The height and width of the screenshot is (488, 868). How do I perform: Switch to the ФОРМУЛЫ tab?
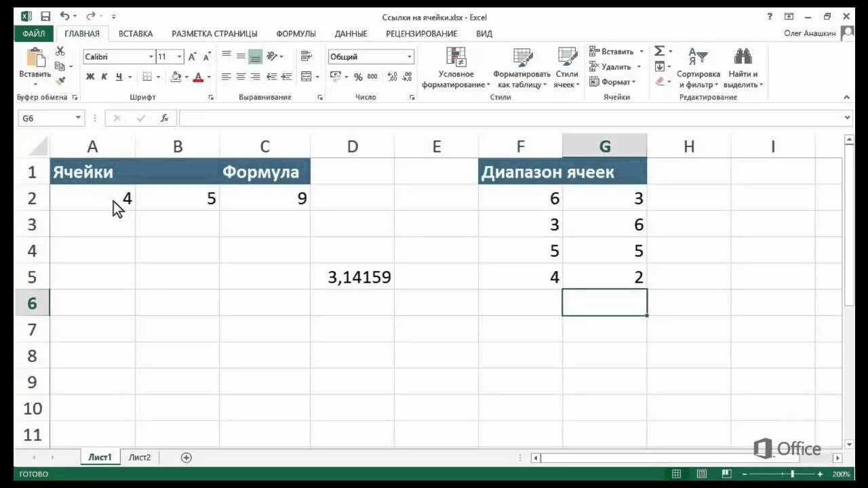point(296,33)
